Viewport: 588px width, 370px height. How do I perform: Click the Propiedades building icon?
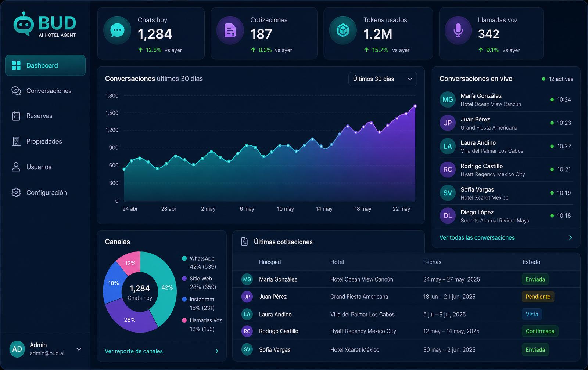tap(16, 141)
